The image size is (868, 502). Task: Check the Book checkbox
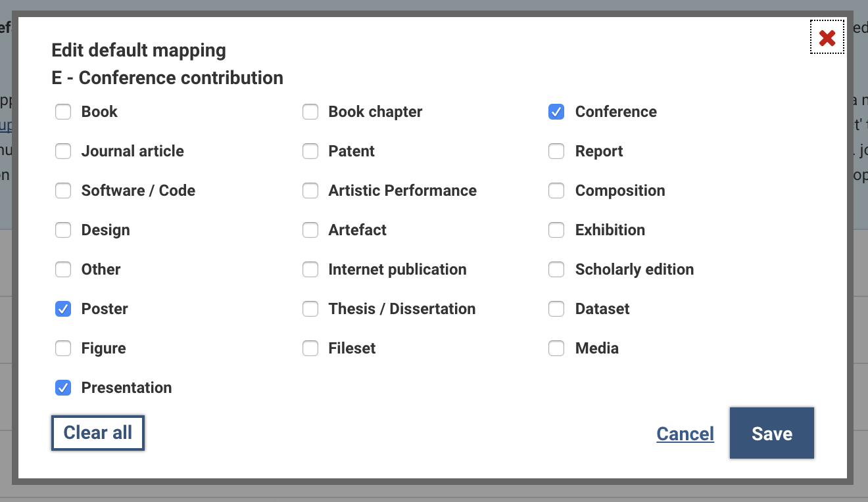63,112
